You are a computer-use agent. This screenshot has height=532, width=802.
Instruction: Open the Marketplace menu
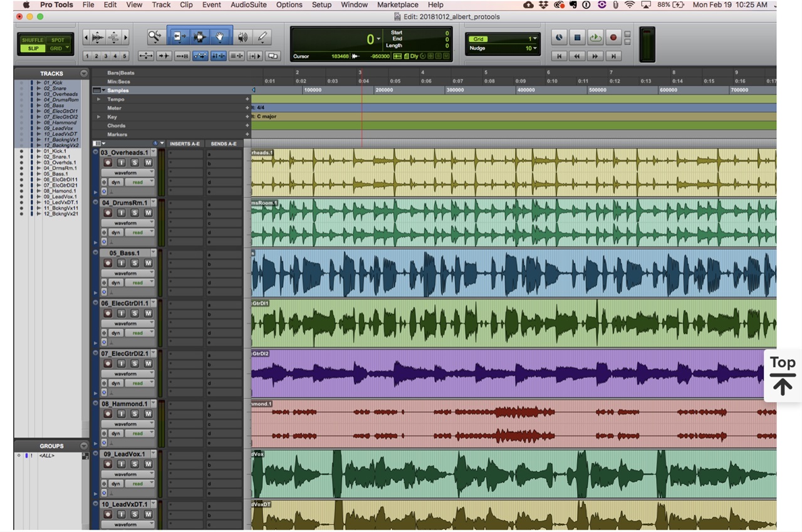pos(398,4)
